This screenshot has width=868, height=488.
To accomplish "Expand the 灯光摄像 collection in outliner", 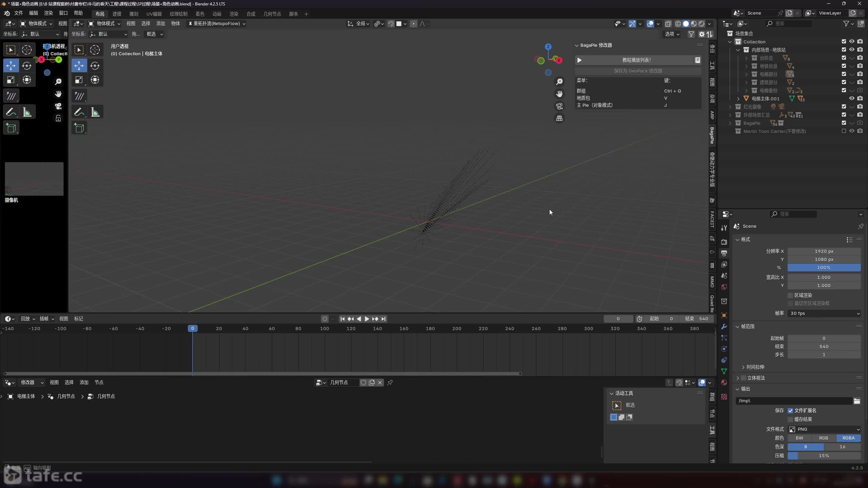I will pyautogui.click(x=730, y=107).
